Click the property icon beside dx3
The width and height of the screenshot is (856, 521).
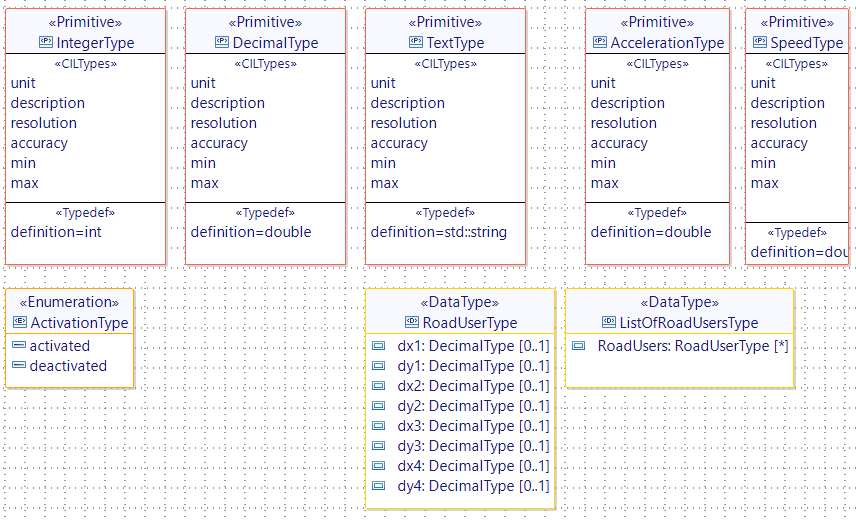tap(378, 426)
